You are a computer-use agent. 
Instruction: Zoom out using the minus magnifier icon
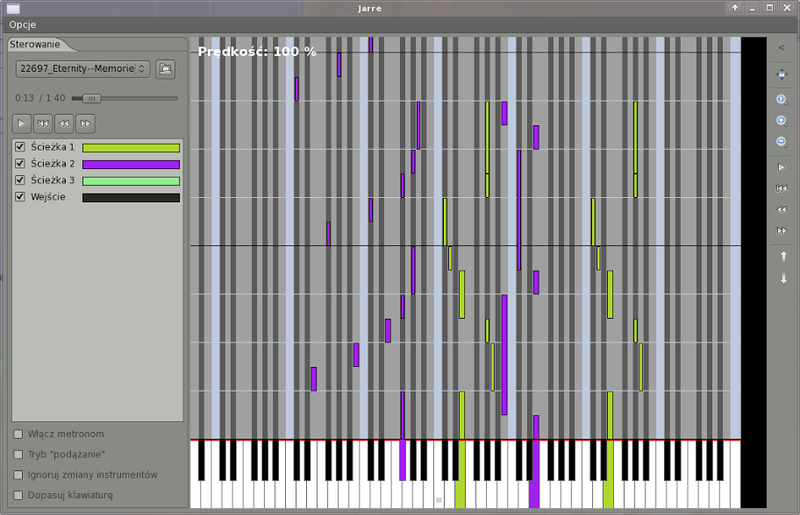[x=782, y=142]
